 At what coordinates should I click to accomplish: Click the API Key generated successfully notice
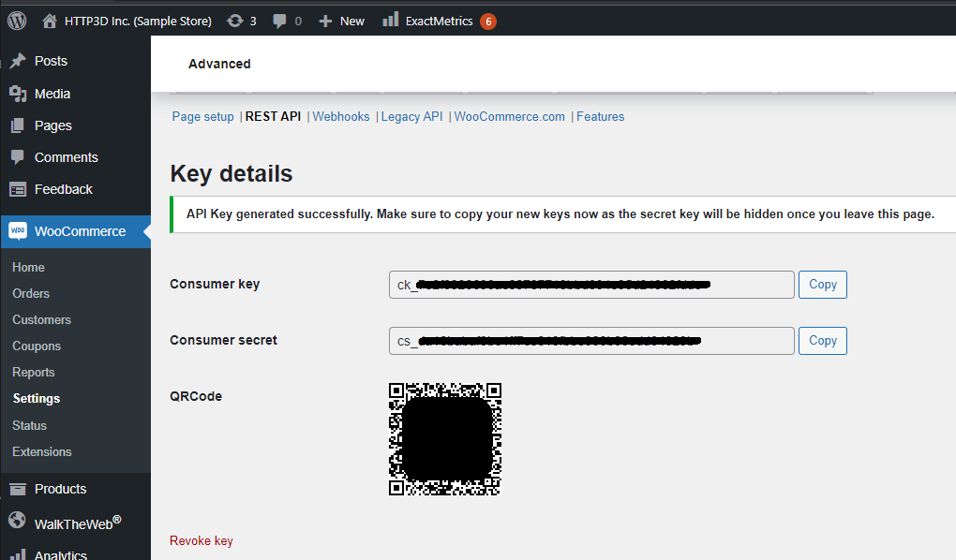point(560,214)
